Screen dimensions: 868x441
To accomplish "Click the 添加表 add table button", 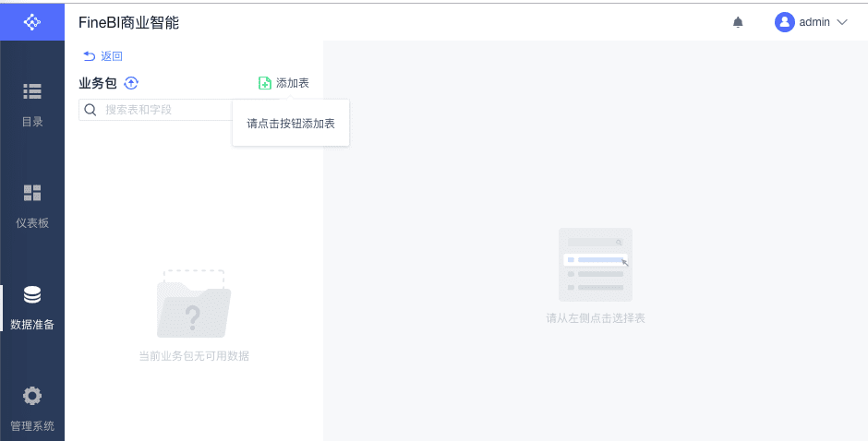I will click(283, 83).
